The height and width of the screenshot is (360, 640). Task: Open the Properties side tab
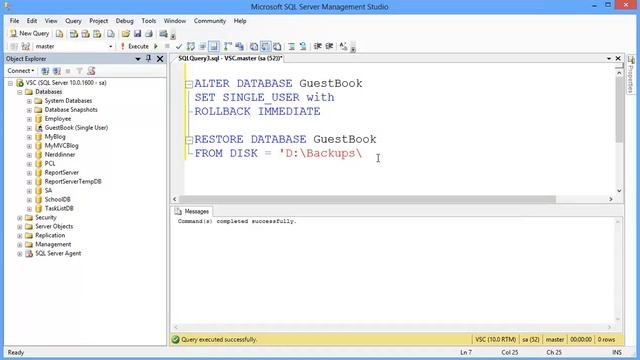click(x=631, y=73)
